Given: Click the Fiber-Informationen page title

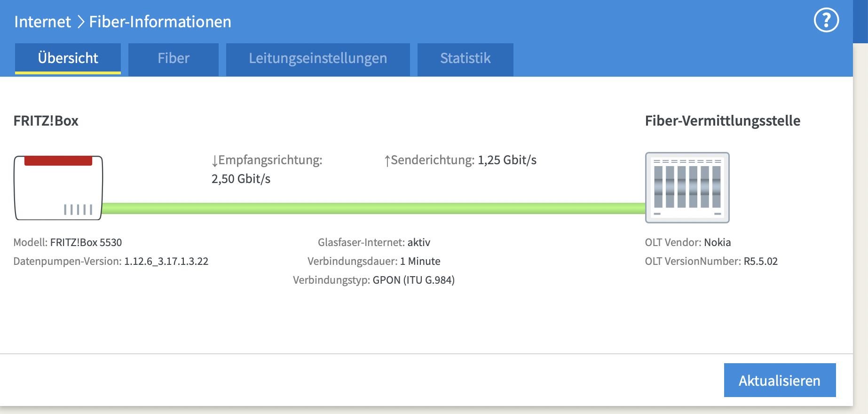Looking at the screenshot, I should [160, 22].
